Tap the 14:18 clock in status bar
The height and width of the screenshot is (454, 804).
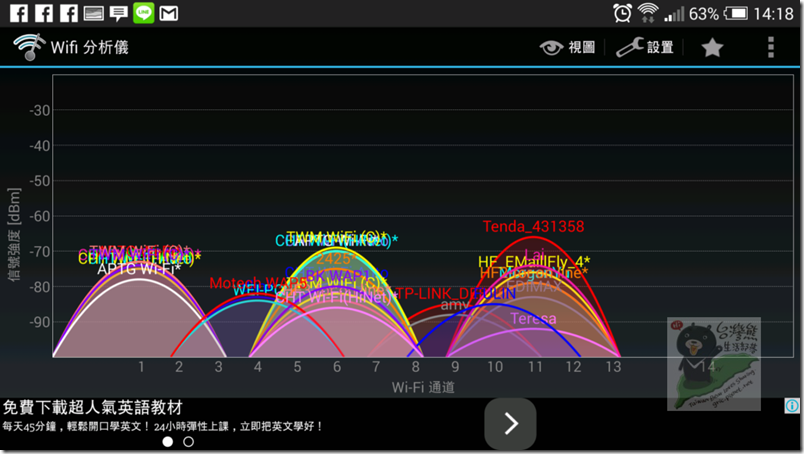click(773, 13)
